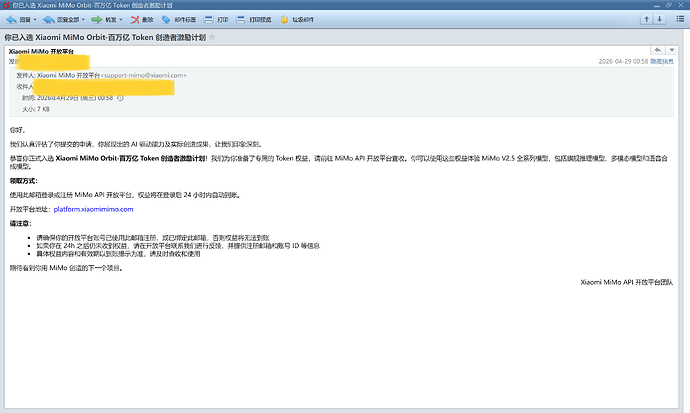Click the email subject line heading

coord(105,37)
